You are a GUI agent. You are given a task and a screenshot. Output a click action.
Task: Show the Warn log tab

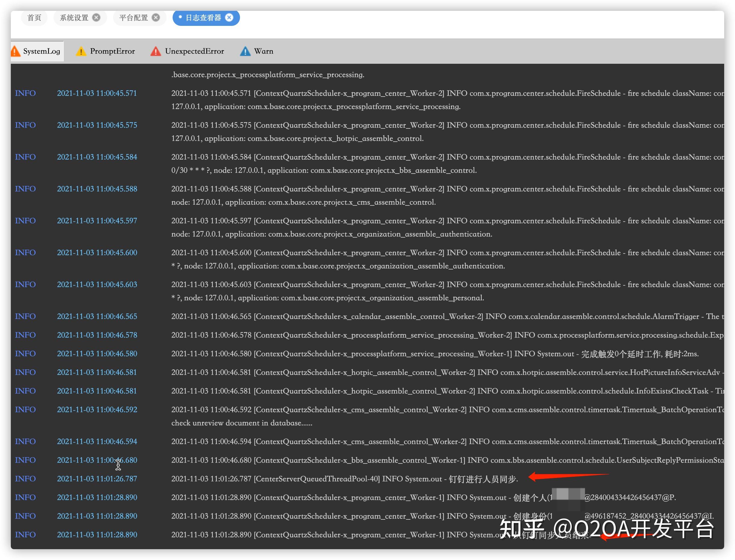pos(263,51)
